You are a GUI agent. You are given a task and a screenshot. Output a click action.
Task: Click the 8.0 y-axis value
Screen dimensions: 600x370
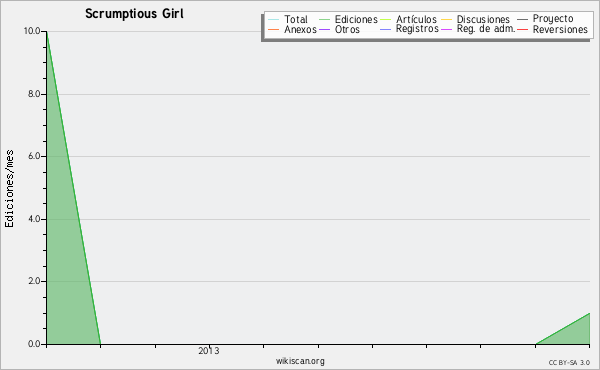[x=34, y=94]
